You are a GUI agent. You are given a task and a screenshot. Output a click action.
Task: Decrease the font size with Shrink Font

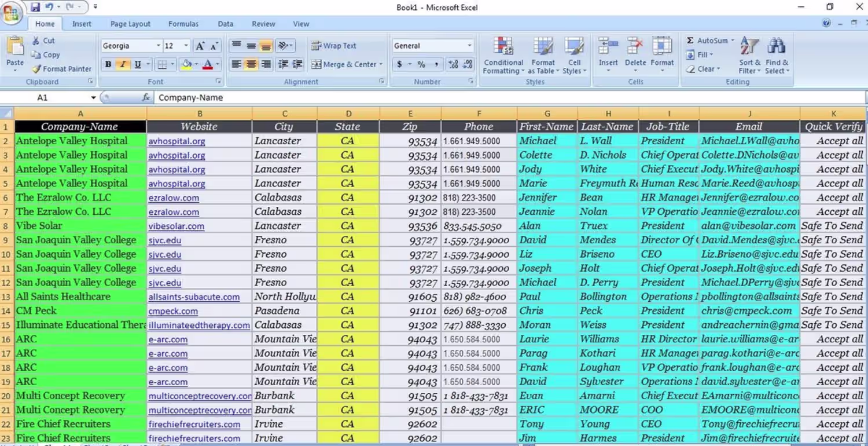coord(215,46)
